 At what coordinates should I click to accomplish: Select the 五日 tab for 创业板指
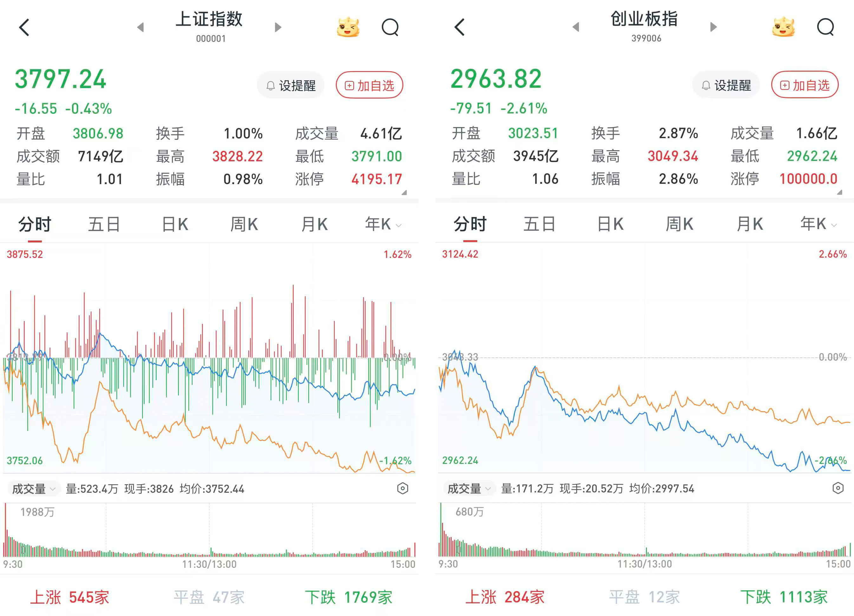pos(539,224)
